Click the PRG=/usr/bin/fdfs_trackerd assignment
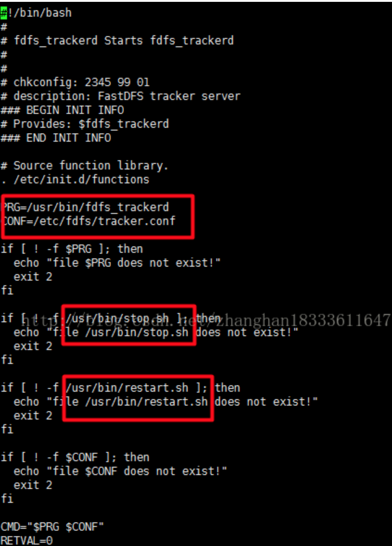Viewport: 392px width, 546px height. pyautogui.click(x=86, y=207)
